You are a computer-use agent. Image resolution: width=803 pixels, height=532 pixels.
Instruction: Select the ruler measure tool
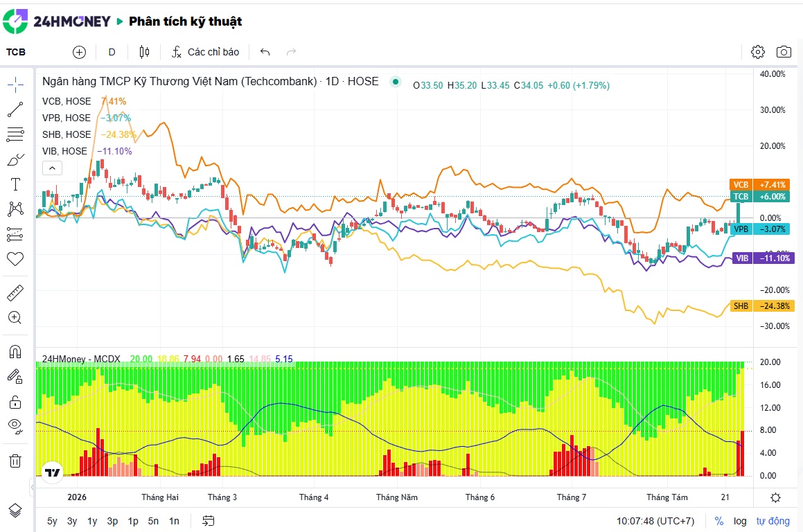pyautogui.click(x=15, y=293)
